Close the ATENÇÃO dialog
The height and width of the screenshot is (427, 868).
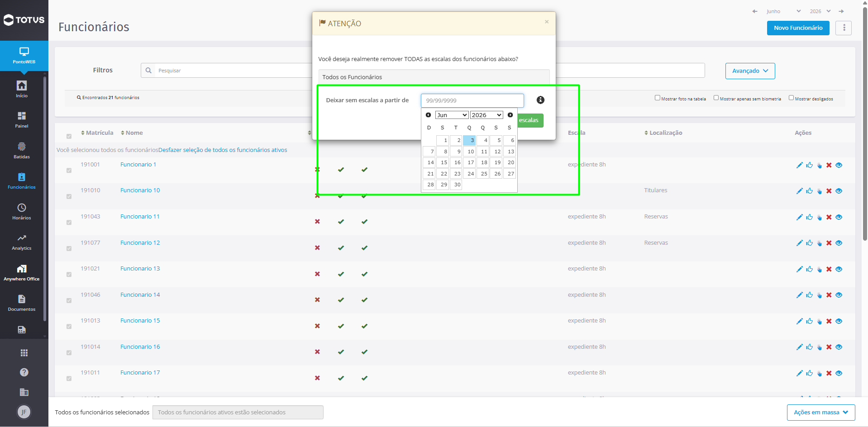pos(547,22)
